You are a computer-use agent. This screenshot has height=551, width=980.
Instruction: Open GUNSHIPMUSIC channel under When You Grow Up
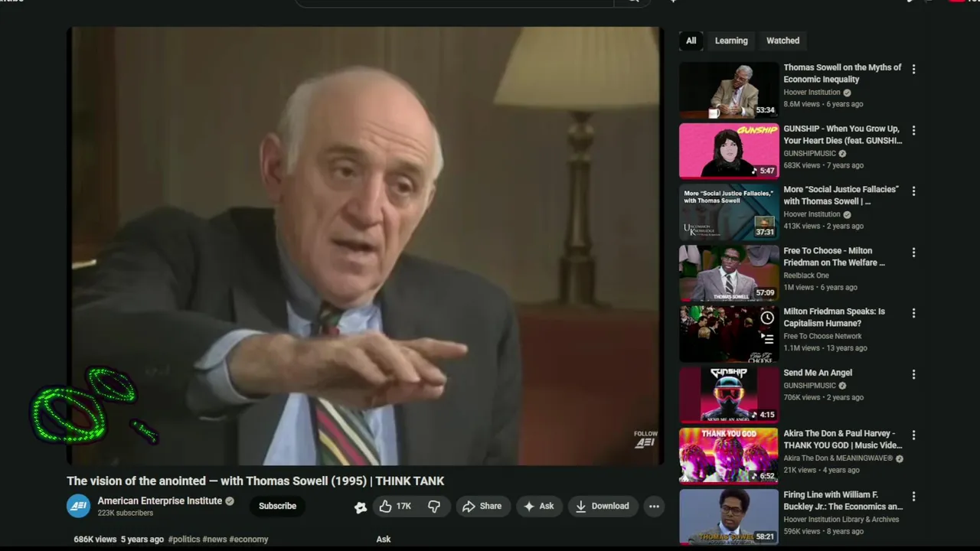pos(809,153)
